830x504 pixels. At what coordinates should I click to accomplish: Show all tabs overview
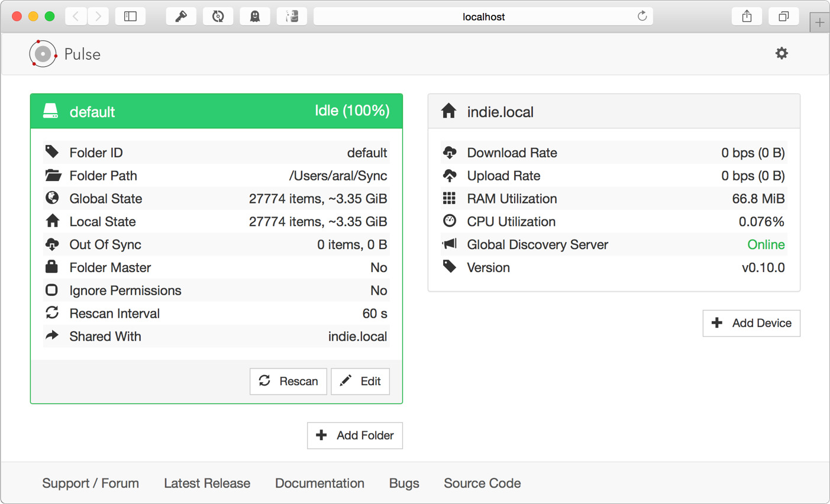[x=783, y=17]
